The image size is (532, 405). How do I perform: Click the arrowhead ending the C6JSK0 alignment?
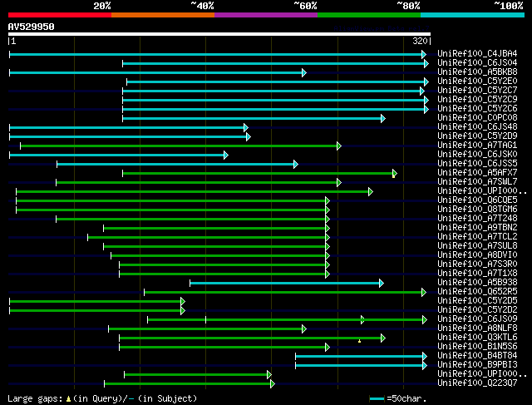click(x=226, y=156)
